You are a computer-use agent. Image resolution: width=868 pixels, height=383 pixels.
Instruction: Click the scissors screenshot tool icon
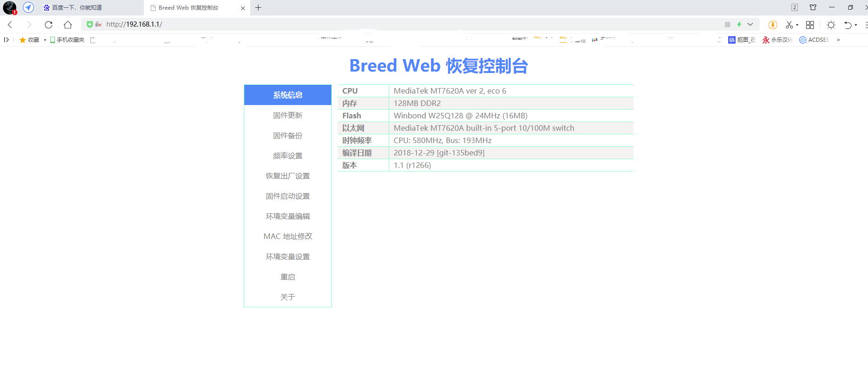(789, 25)
